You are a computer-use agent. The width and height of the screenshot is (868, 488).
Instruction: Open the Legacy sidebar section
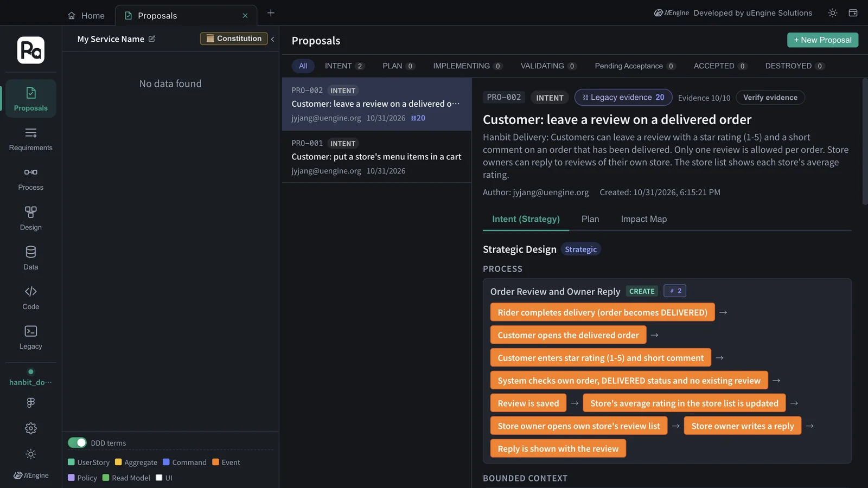(31, 337)
